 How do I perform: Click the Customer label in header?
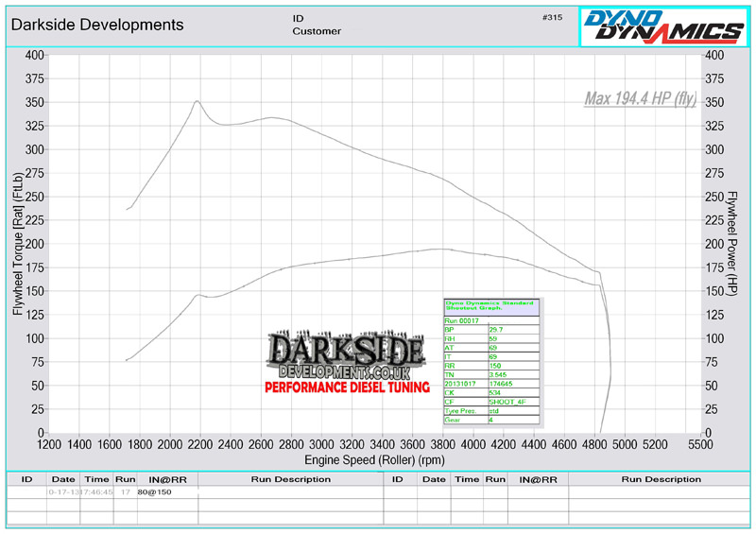pyautogui.click(x=317, y=31)
